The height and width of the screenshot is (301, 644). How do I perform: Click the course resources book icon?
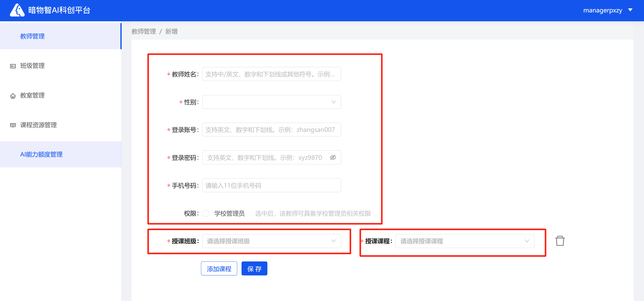13,125
